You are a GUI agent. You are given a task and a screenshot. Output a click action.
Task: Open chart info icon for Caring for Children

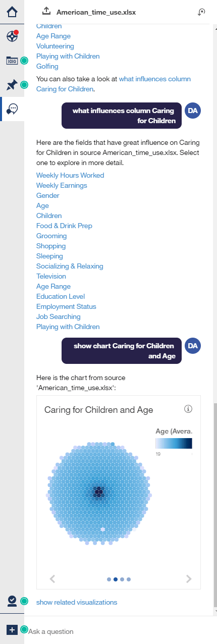pos(189,409)
